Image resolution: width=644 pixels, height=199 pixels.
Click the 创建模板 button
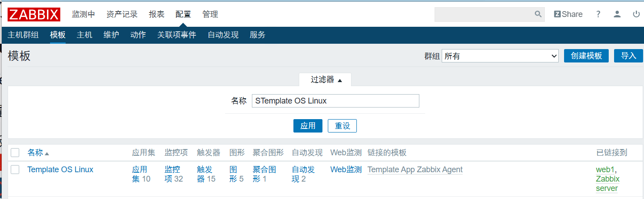[586, 56]
